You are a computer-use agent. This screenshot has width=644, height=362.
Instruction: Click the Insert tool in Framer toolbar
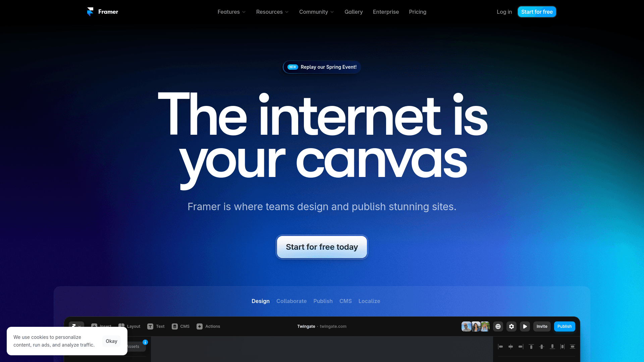[101, 326]
